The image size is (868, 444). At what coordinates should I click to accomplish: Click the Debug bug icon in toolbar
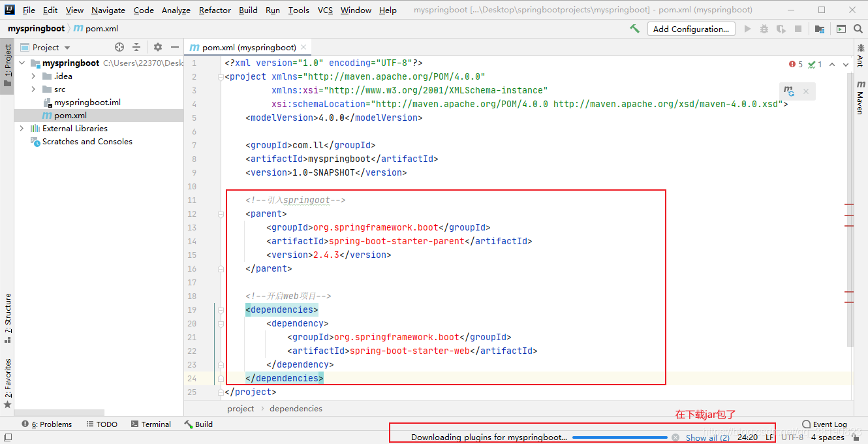pyautogui.click(x=764, y=29)
